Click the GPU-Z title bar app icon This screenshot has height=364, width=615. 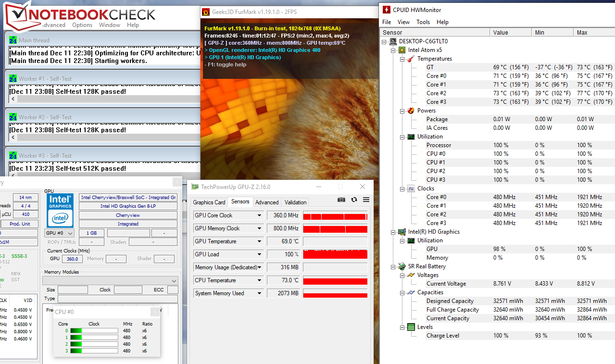(195, 187)
